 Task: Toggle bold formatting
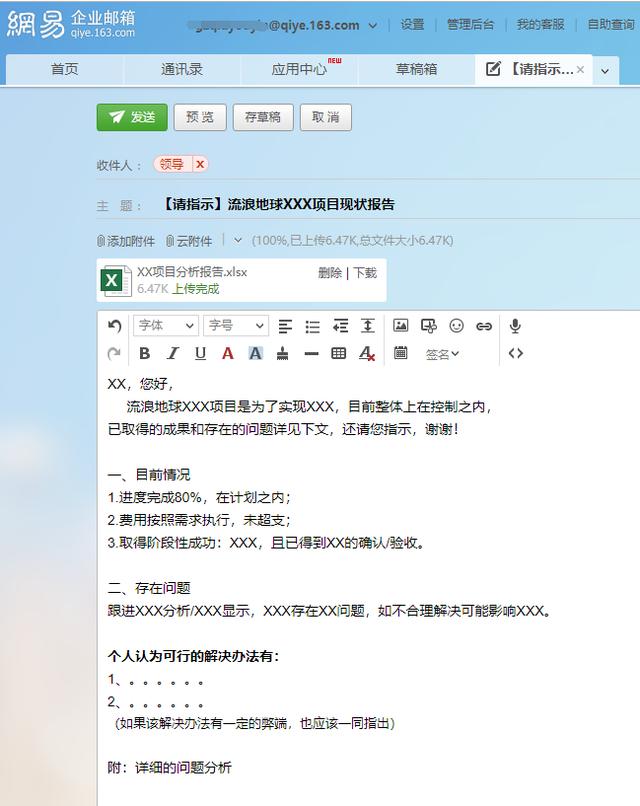tap(144, 354)
